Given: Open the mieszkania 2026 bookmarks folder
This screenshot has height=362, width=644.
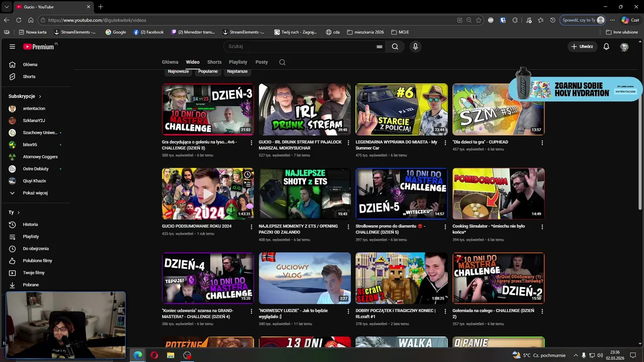Looking at the screenshot, I should [x=365, y=32].
